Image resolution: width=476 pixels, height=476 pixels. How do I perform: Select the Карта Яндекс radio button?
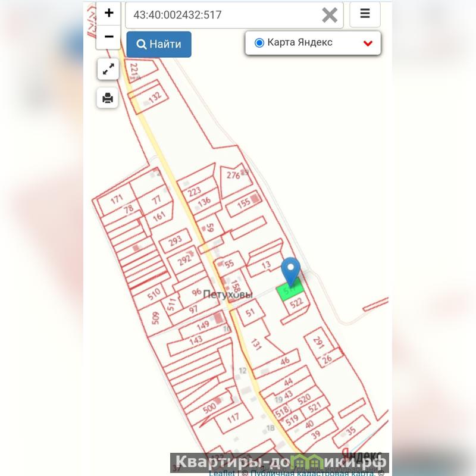coord(259,43)
